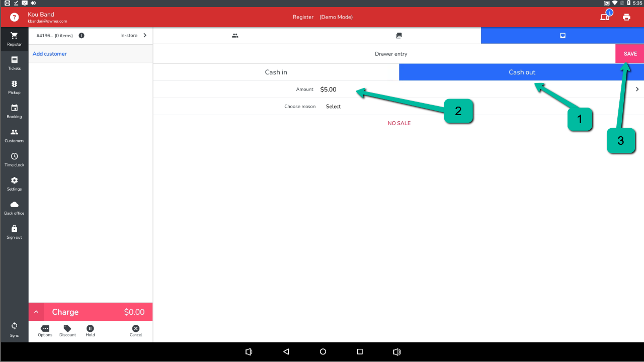Open the Time clock section
The width and height of the screenshot is (644, 362).
(x=14, y=159)
